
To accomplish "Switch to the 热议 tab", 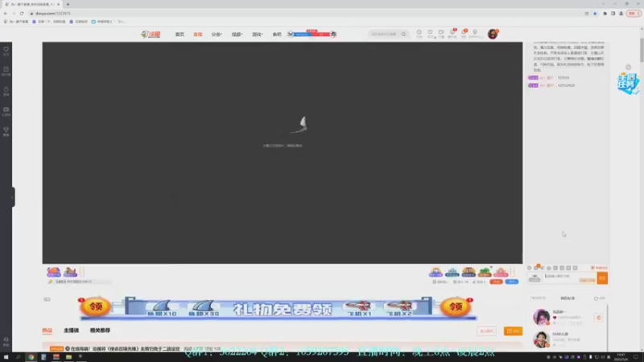I will [x=47, y=331].
